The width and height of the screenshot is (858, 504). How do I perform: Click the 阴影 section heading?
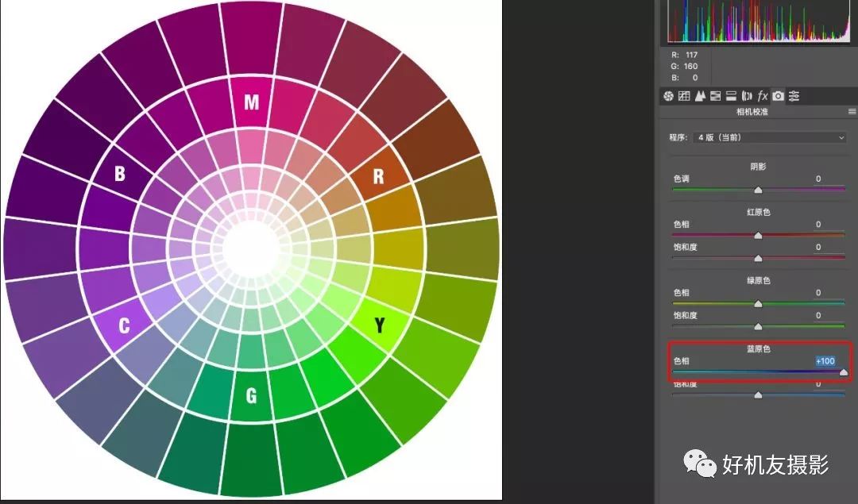click(x=759, y=167)
